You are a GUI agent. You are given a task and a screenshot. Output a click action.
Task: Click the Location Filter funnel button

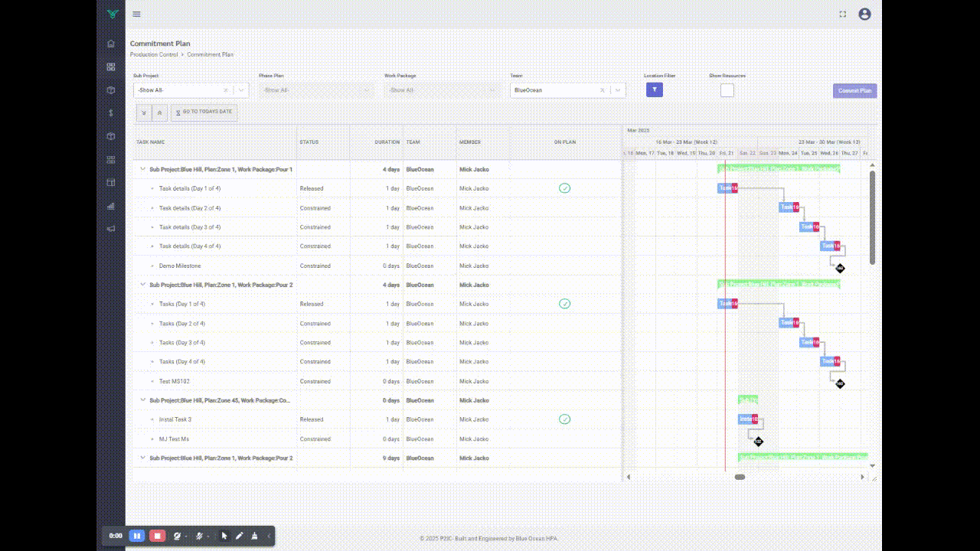tap(655, 90)
